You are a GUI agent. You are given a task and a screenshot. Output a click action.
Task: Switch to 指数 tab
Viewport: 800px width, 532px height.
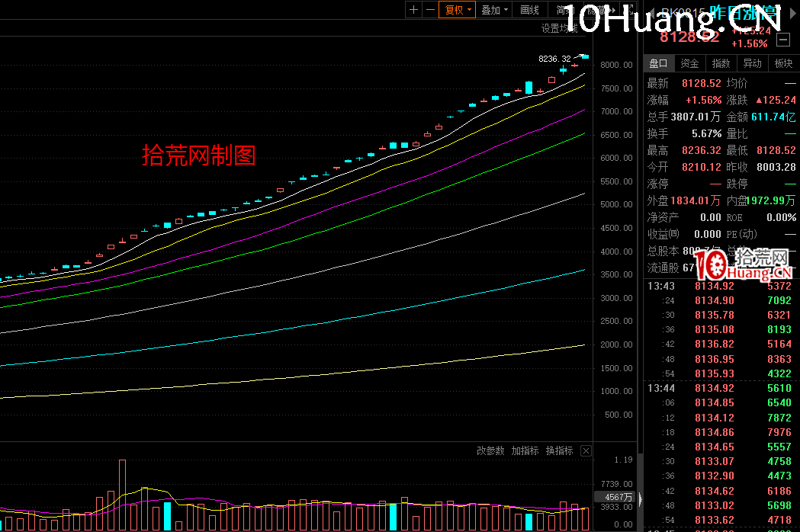(x=721, y=63)
